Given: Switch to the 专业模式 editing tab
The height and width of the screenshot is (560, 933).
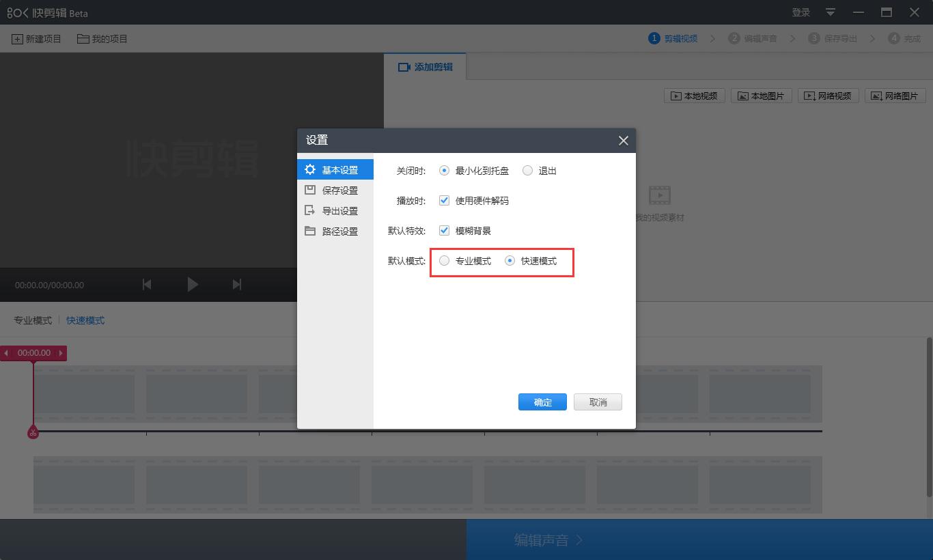Looking at the screenshot, I should click(31, 320).
